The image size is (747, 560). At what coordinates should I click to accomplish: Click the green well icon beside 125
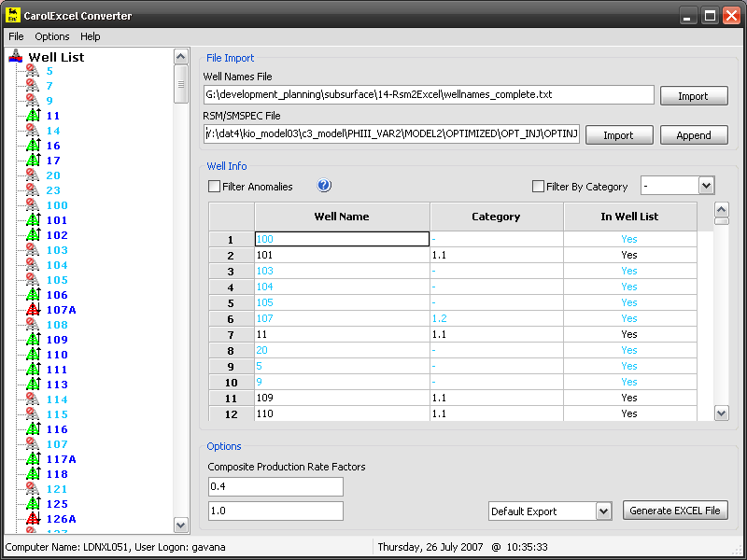(32, 504)
